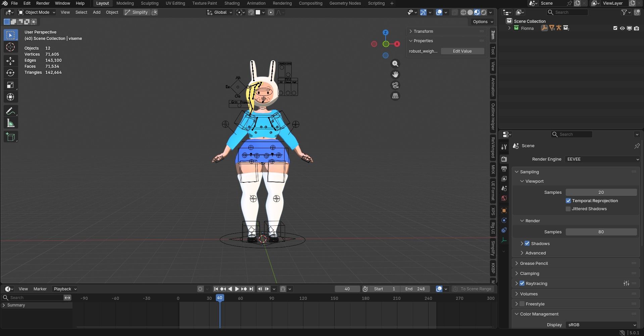Viewport: 644px width, 336px height.
Task: Adjust the Render Samples slider set to 80
Action: (x=601, y=232)
